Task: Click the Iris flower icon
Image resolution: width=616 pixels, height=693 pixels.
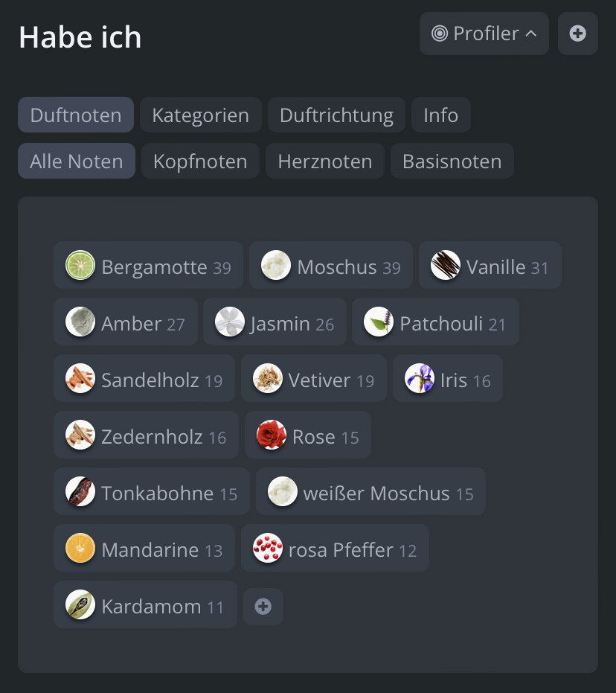Action: (x=420, y=378)
